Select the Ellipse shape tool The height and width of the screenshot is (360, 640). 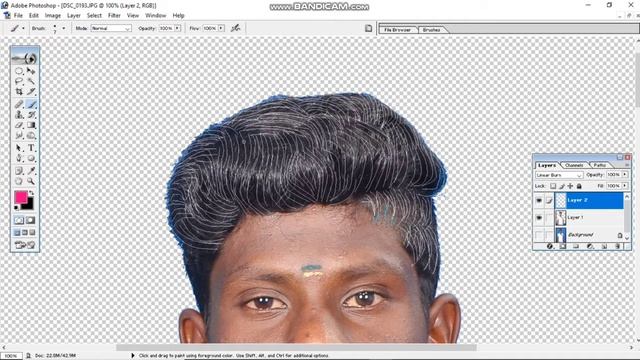coord(31,158)
